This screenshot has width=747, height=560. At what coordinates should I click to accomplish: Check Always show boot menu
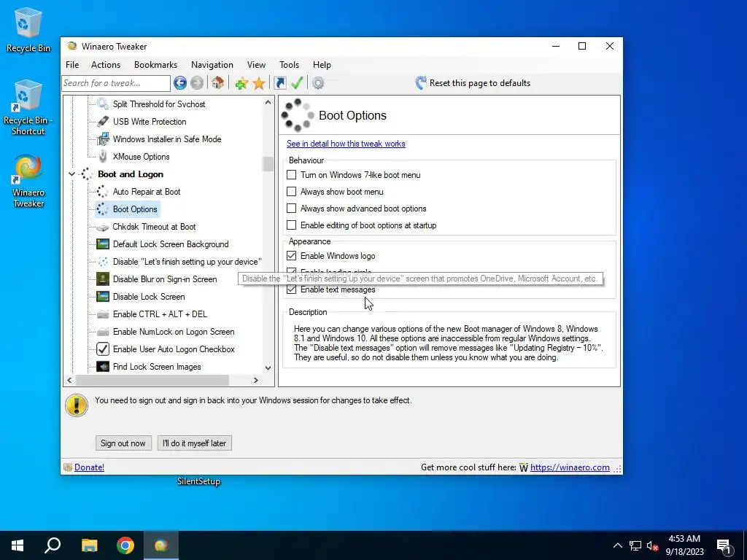(292, 192)
